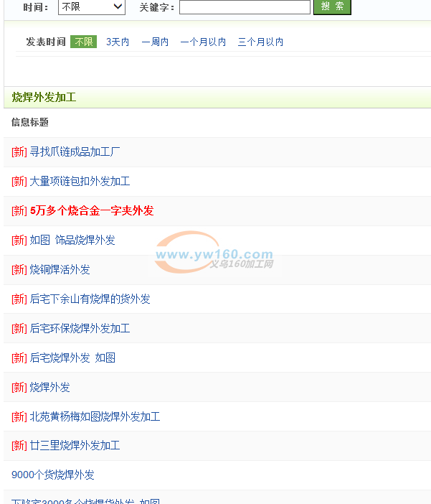
Task: Open listing 后宅下余山有烧焊的货外发
Action: click(90, 299)
